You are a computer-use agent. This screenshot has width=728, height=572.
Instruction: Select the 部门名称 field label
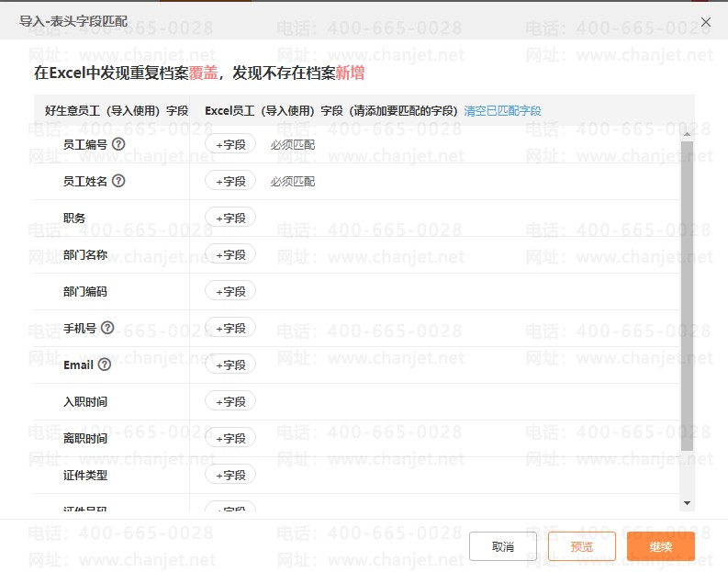tap(85, 254)
